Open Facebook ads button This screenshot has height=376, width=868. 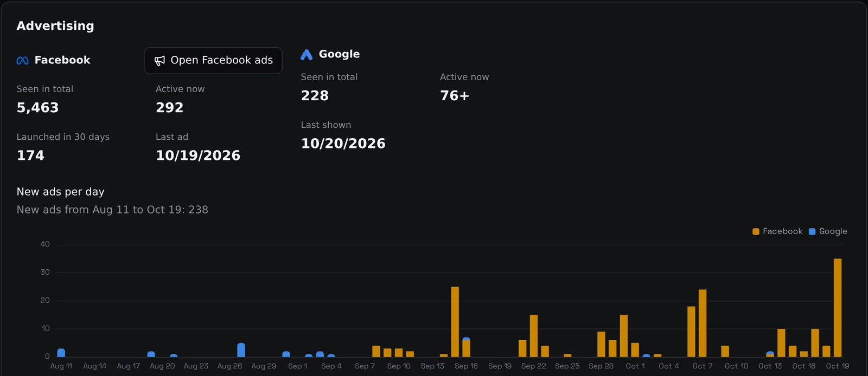213,61
